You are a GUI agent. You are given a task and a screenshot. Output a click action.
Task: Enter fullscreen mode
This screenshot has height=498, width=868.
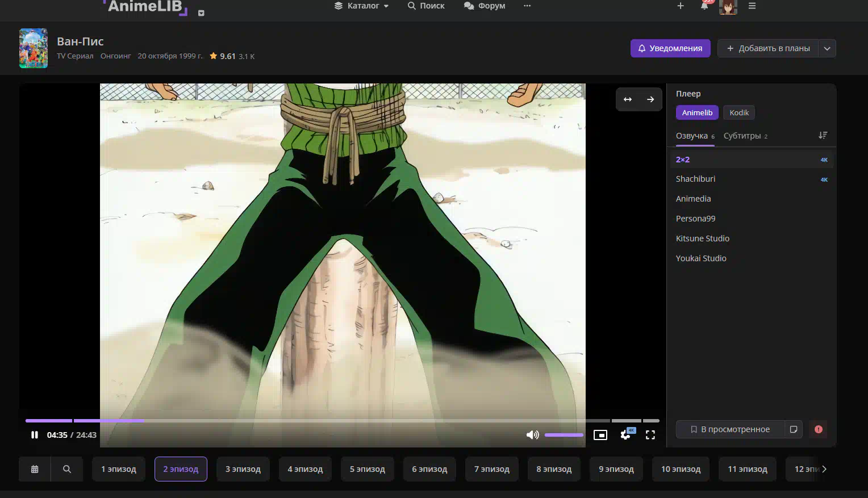(650, 435)
